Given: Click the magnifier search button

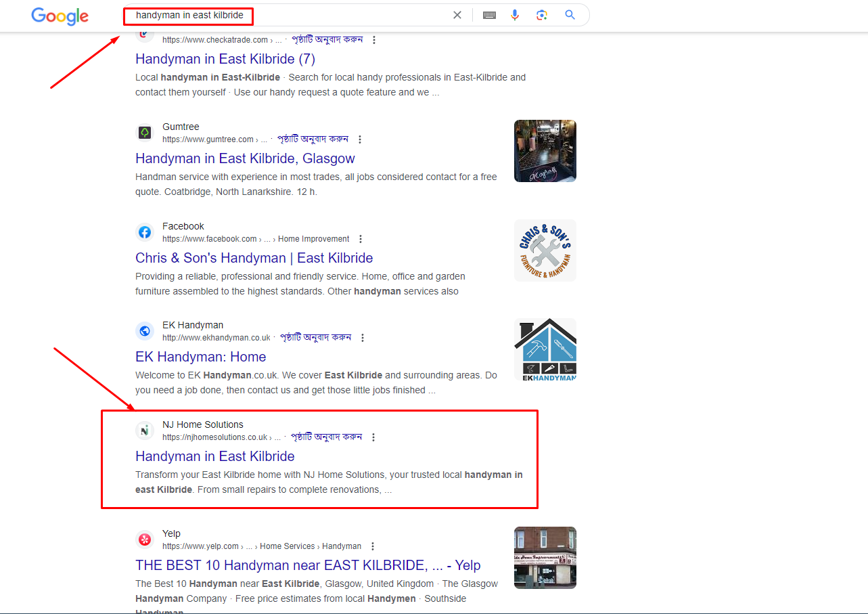Looking at the screenshot, I should (x=570, y=15).
